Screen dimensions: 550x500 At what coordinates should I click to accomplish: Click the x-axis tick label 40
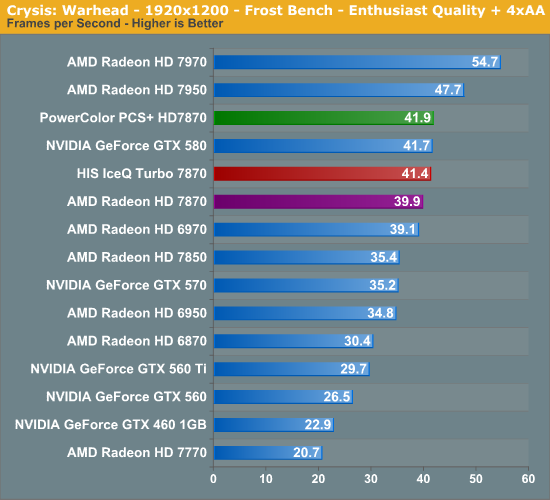click(x=423, y=479)
